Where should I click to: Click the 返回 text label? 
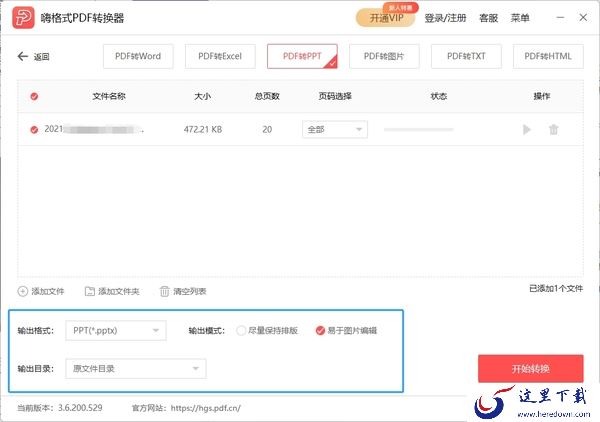[41, 57]
